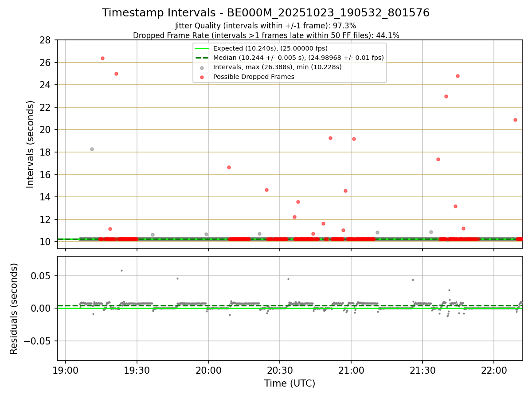The height and width of the screenshot is (399, 532).
Task: Click the '20:00' time tick label
Action: click(x=208, y=370)
